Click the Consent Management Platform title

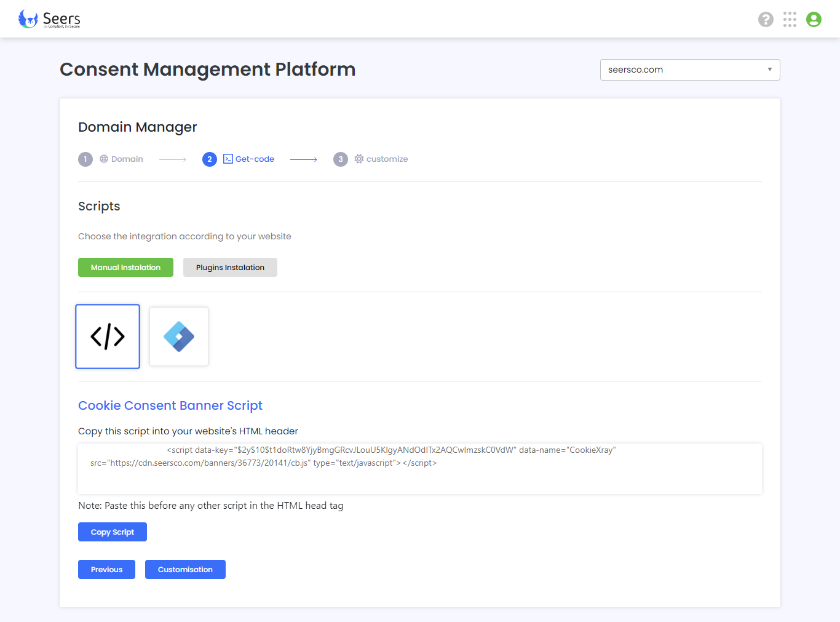tap(208, 70)
